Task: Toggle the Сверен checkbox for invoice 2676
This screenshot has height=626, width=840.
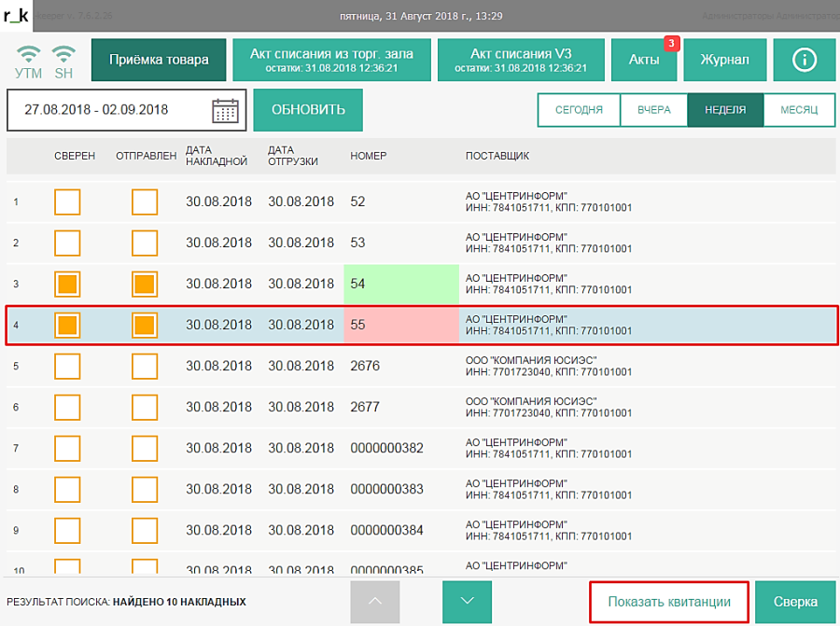Action: tap(67, 367)
